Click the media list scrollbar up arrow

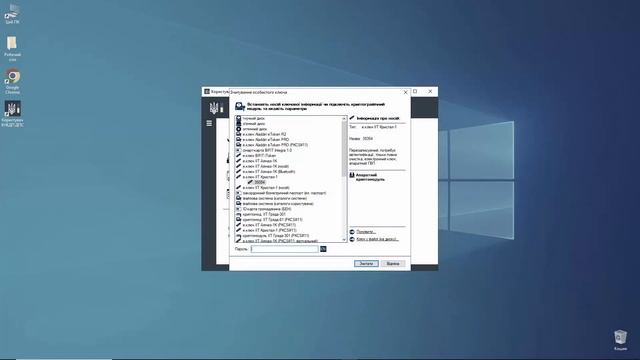tap(344, 118)
